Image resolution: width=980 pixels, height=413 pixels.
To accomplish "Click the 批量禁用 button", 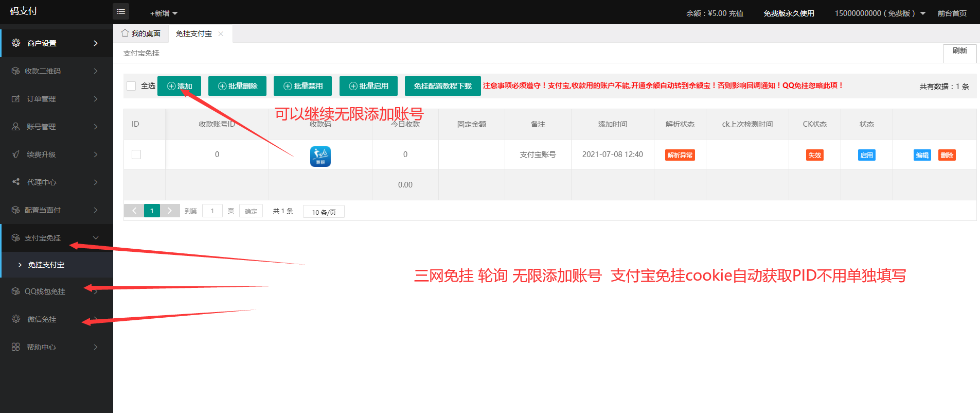I will pyautogui.click(x=302, y=86).
